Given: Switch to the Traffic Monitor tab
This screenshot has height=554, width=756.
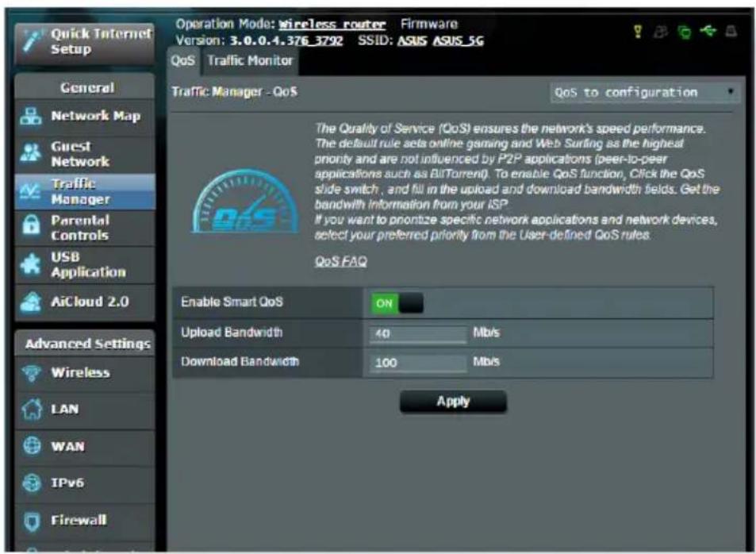Looking at the screenshot, I should coord(250,61).
